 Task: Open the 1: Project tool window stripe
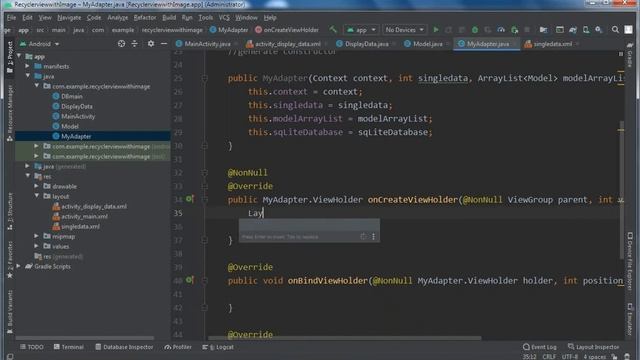(10, 57)
